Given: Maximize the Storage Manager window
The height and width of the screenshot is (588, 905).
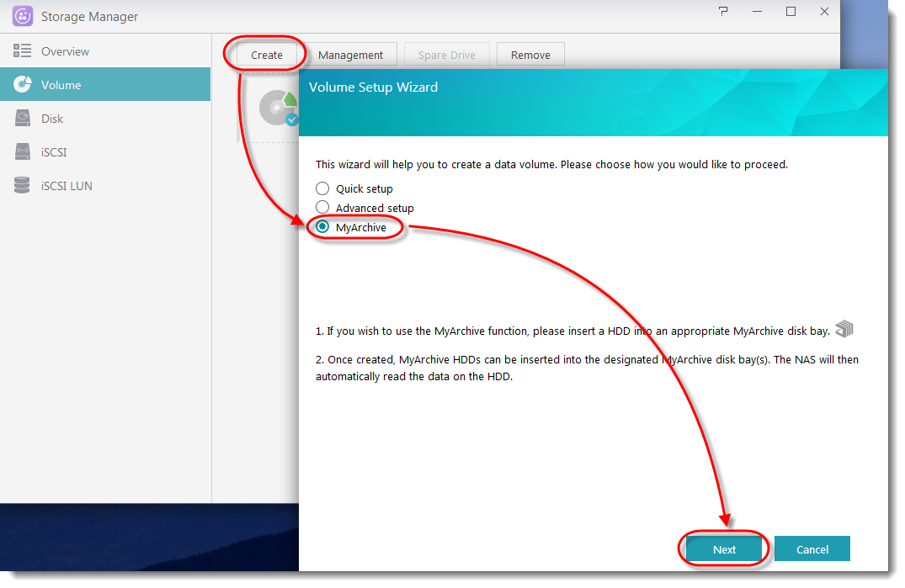Looking at the screenshot, I should (791, 12).
